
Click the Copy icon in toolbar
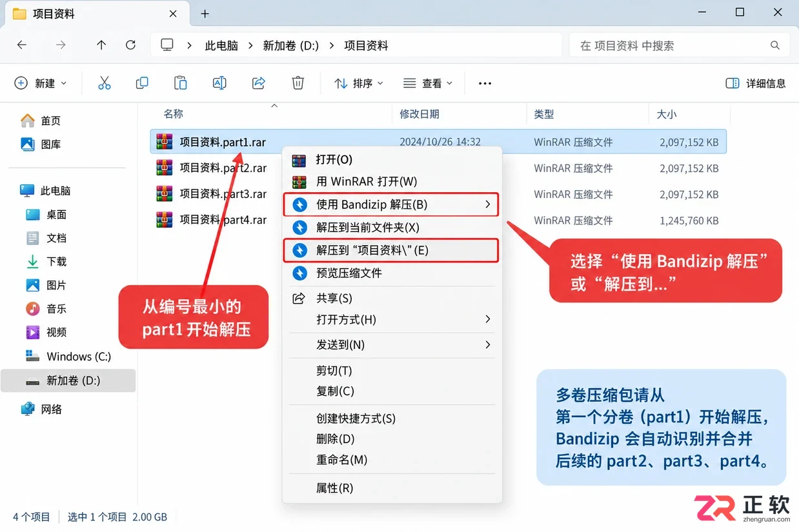pyautogui.click(x=142, y=83)
